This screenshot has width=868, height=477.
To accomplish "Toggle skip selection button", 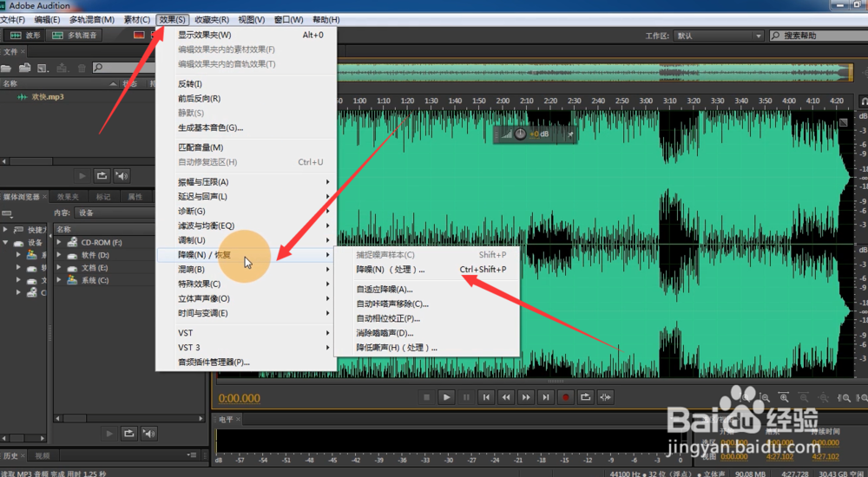I will [606, 397].
